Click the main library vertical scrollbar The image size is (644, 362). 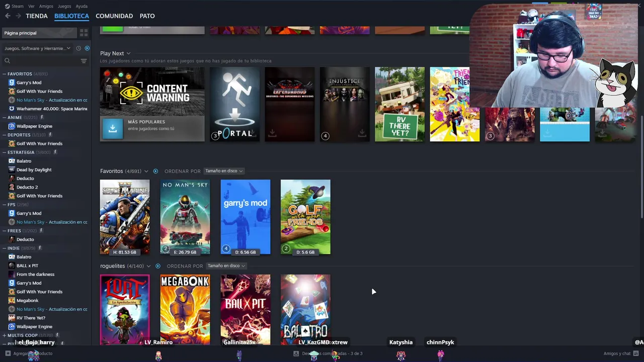coord(641,166)
